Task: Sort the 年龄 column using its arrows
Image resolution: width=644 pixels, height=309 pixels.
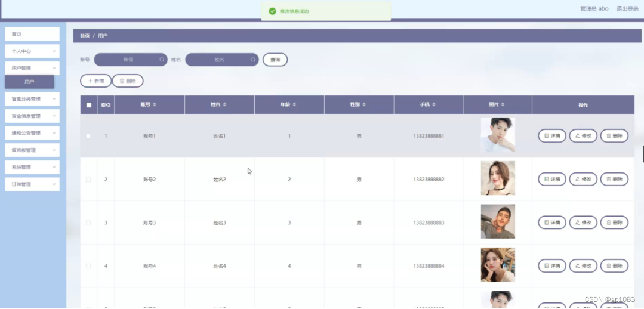Action: [x=294, y=104]
